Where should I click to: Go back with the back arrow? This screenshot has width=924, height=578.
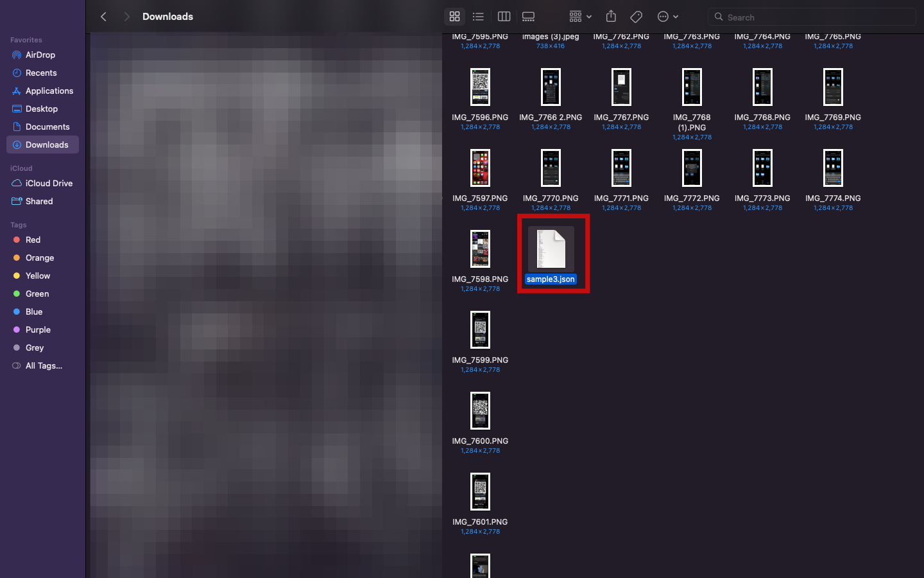(104, 17)
